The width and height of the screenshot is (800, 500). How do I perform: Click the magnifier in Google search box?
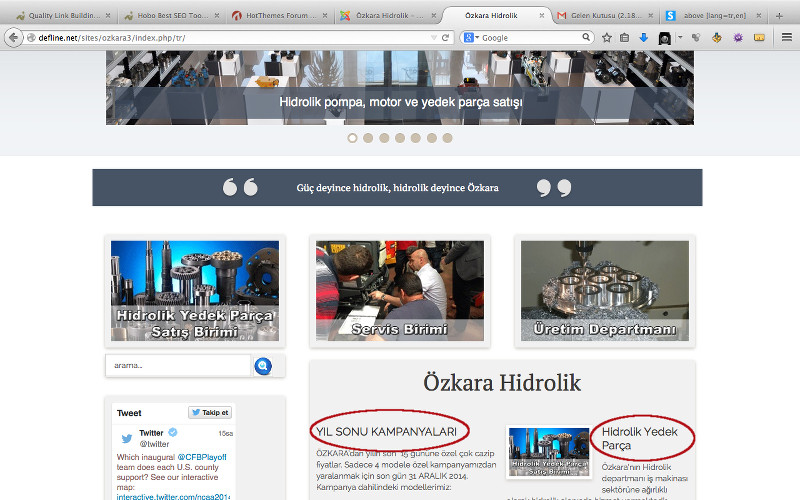tap(586, 37)
